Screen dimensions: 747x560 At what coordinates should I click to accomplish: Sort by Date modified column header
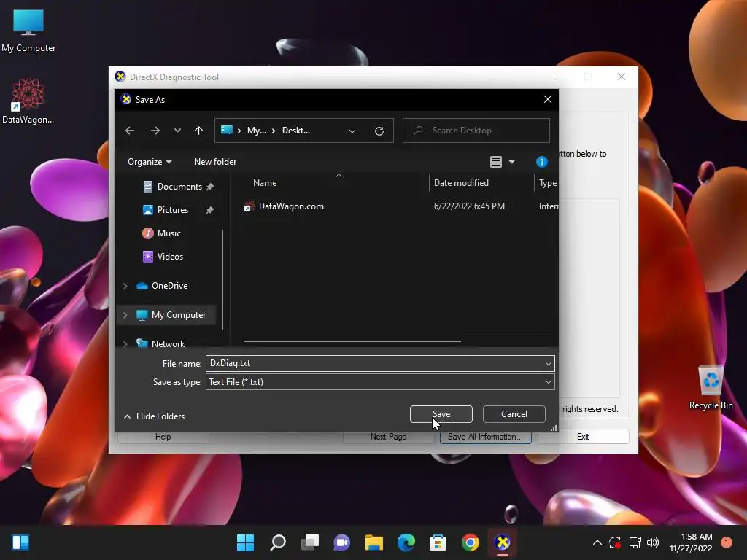coord(461,183)
